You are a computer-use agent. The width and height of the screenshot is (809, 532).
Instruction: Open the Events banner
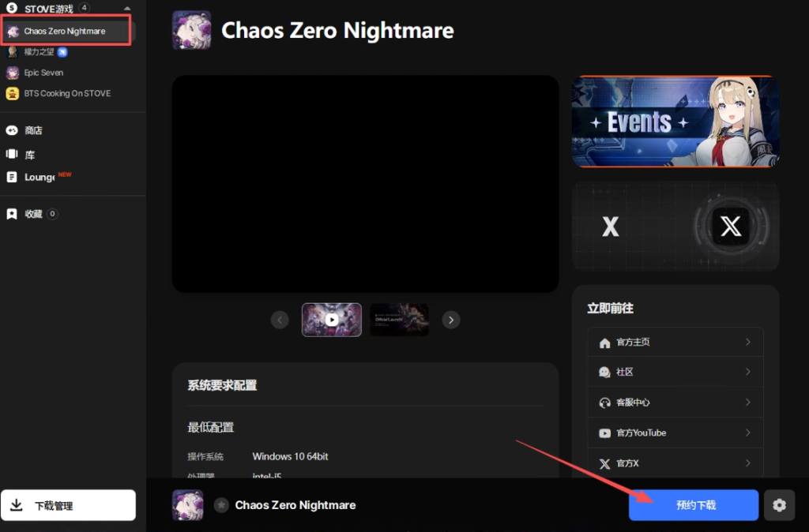click(675, 122)
